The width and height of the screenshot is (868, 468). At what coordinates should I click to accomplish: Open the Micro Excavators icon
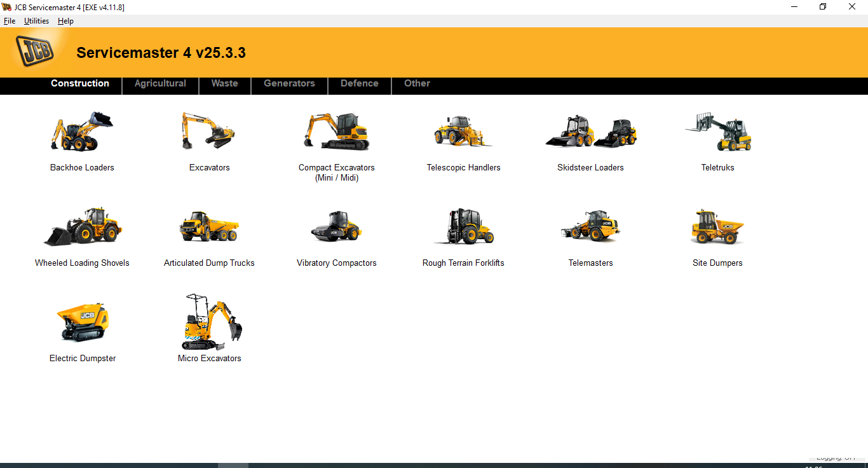[x=212, y=322]
